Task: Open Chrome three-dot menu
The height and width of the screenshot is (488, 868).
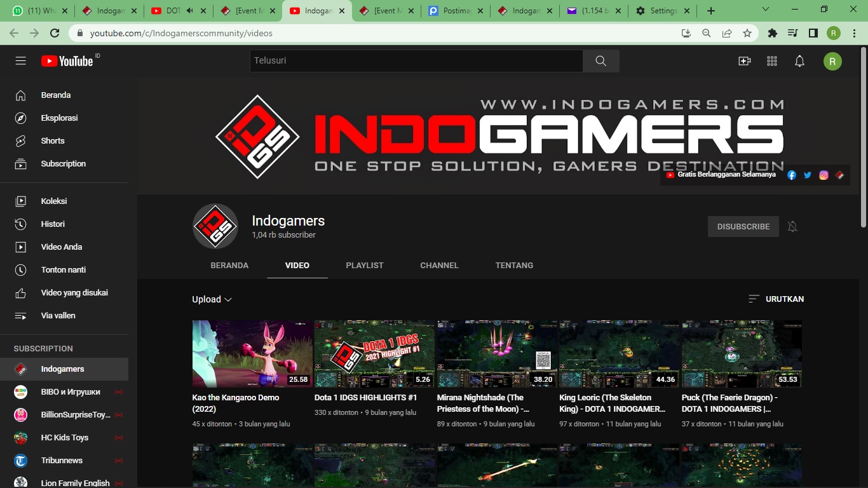Action: (854, 33)
